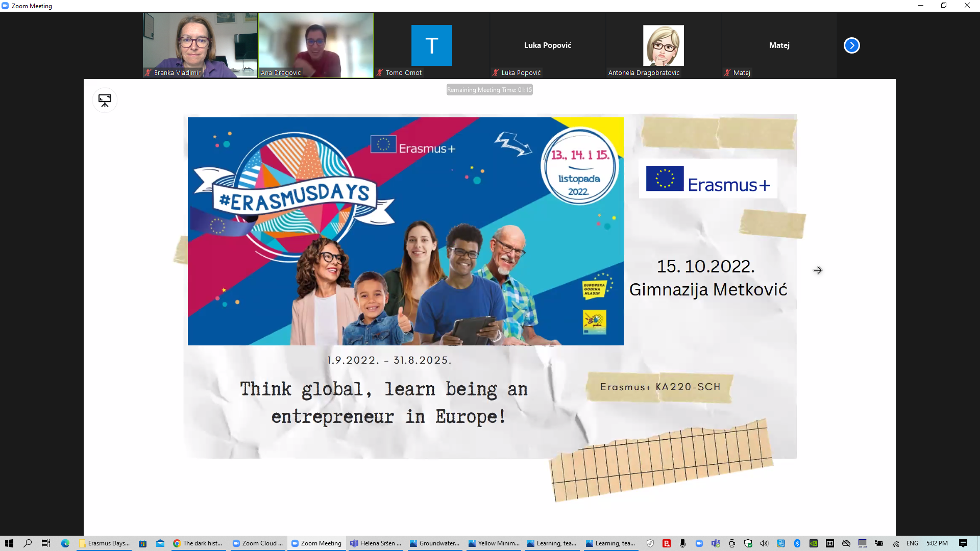
Task: Switch to Teams 'Helena Sršen' window
Action: click(376, 543)
